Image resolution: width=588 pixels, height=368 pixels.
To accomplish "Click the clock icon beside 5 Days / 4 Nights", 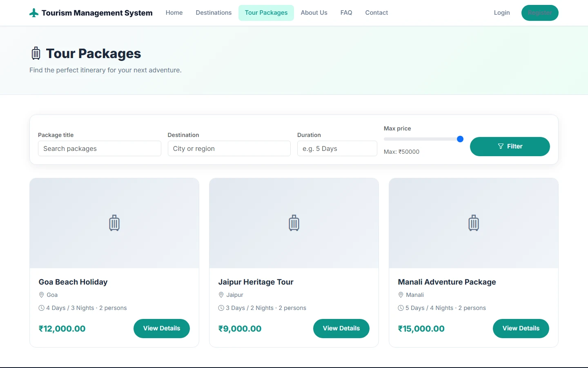I will [x=401, y=308].
